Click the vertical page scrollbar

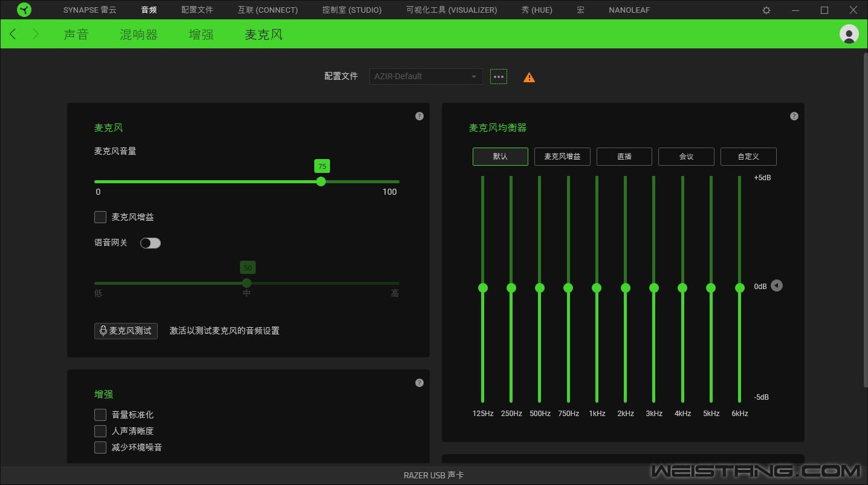(864, 219)
